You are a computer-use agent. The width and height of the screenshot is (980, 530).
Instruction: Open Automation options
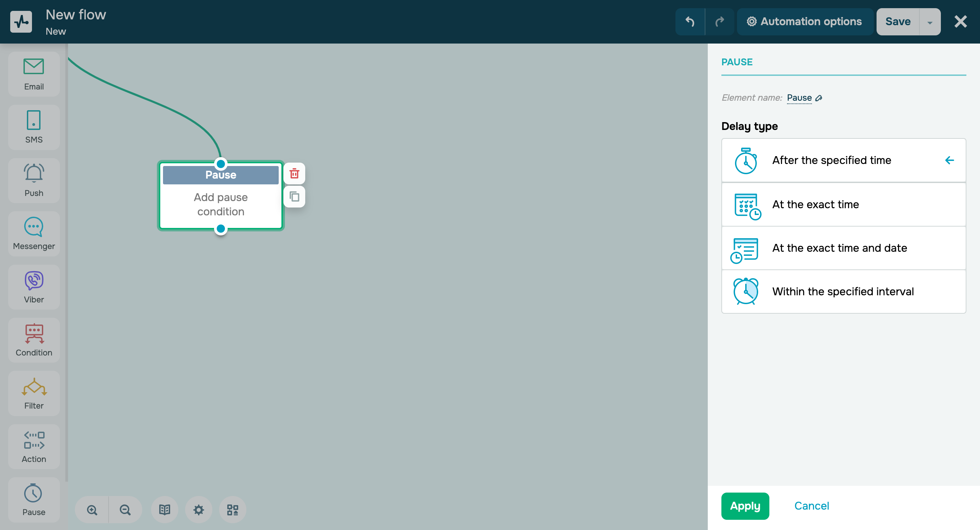pyautogui.click(x=805, y=21)
